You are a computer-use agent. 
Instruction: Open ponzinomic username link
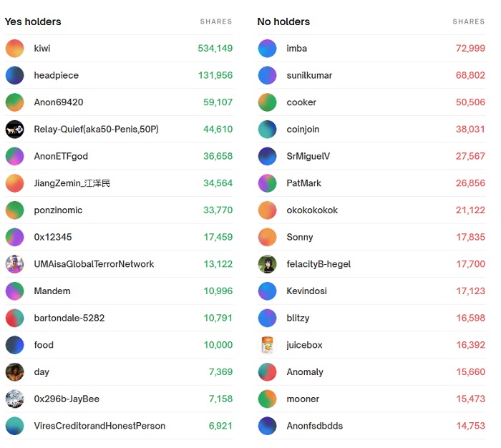(x=58, y=210)
